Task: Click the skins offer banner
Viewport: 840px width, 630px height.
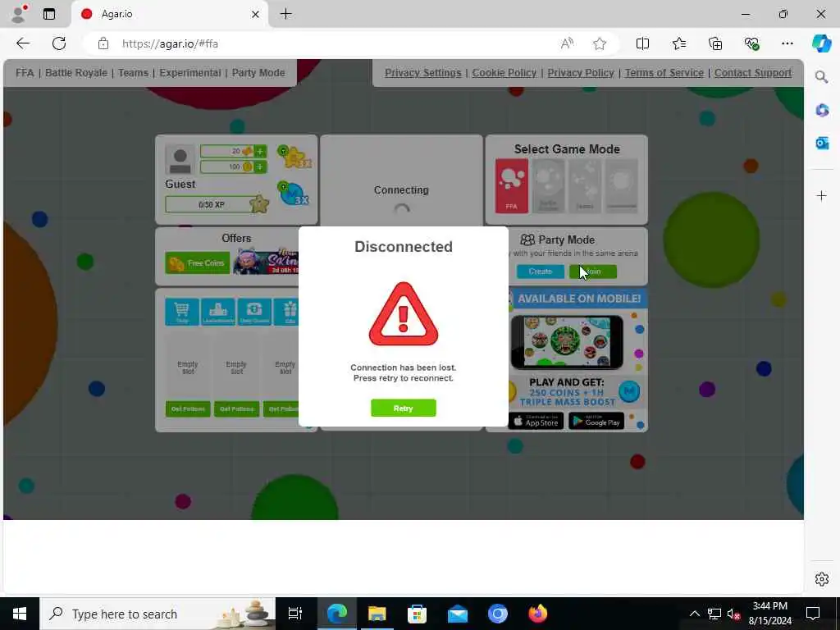Action: click(x=266, y=262)
